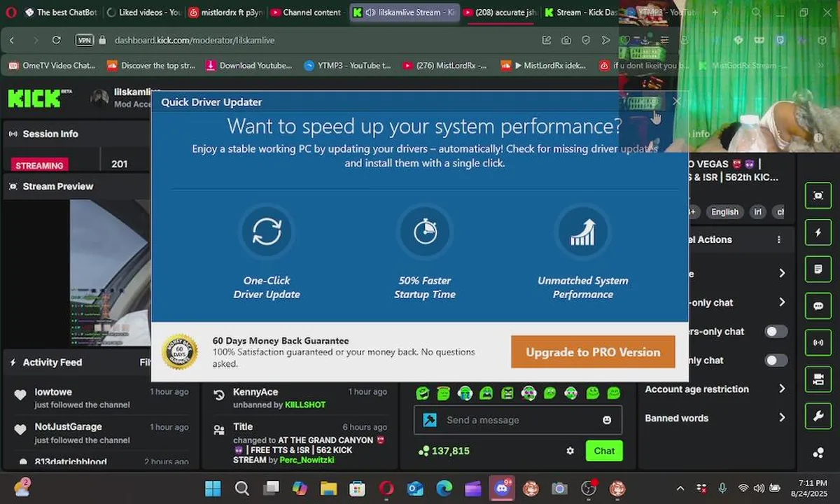The width and height of the screenshot is (840, 504).
Task: Click 'lowtowe' follower entry
Action: 100,398
